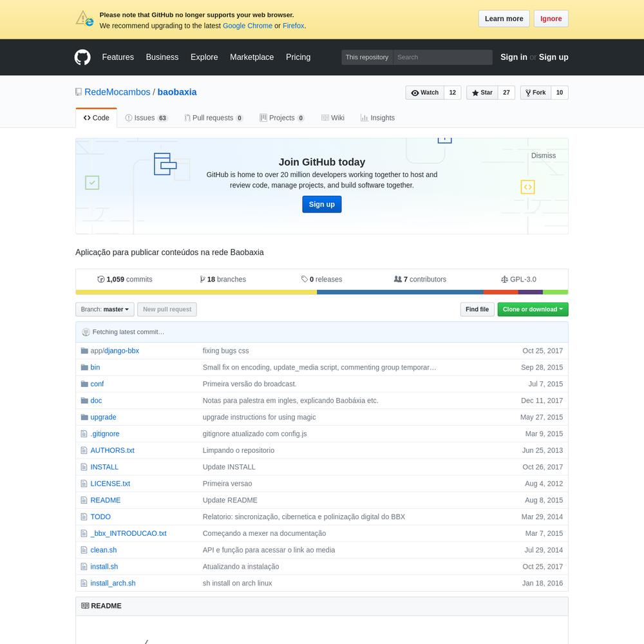Click the commits history clock icon
The width and height of the screenshot is (644, 644).
100,279
